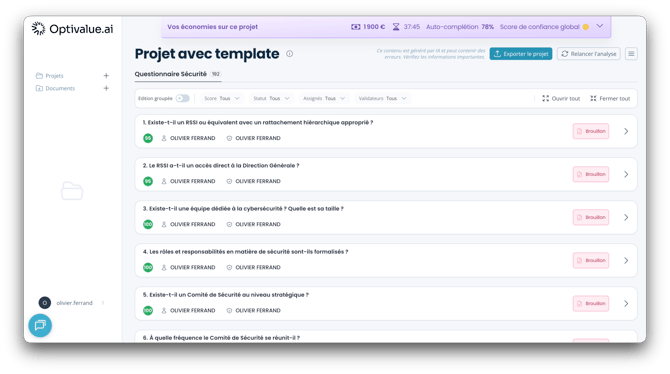Screen dimensions: 670x374
Task: Click the yellow global confidence score dot
Action: click(x=586, y=27)
